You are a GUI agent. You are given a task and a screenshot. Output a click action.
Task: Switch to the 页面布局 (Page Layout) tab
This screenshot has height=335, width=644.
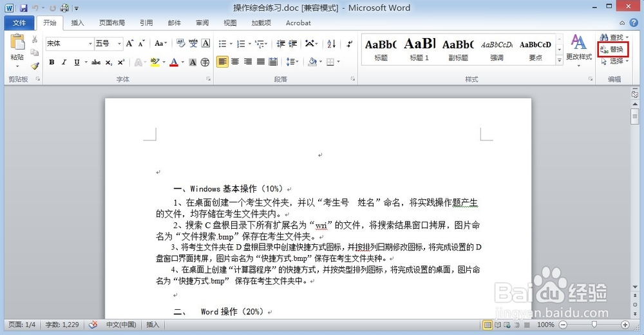point(111,23)
